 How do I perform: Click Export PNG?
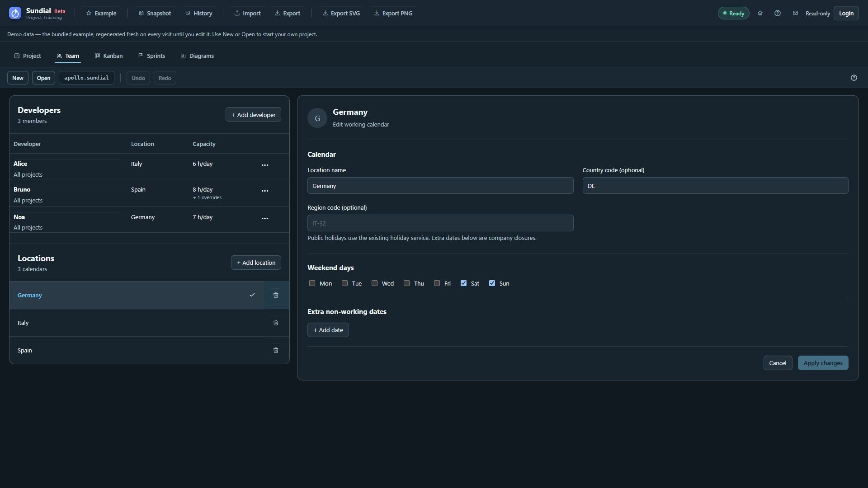pyautogui.click(x=393, y=13)
